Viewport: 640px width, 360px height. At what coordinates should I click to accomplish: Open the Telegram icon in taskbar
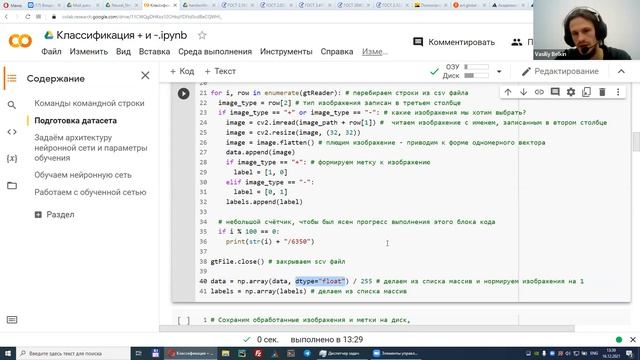(x=307, y=353)
